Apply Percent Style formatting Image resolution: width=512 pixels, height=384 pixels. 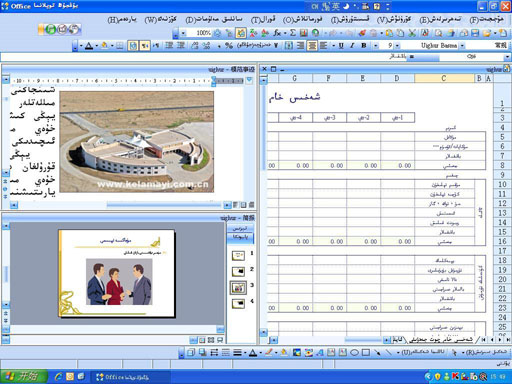coord(229,46)
